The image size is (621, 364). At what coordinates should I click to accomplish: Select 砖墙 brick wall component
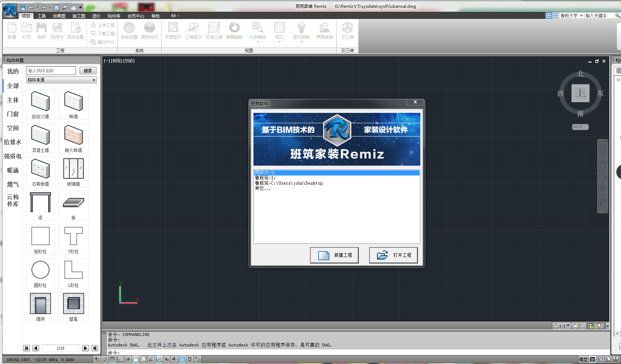(74, 104)
